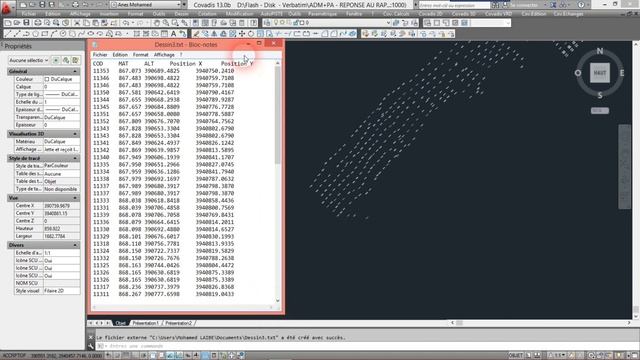Close the command line with the X icon
The width and height of the screenshot is (640, 360).
(x=91, y=338)
